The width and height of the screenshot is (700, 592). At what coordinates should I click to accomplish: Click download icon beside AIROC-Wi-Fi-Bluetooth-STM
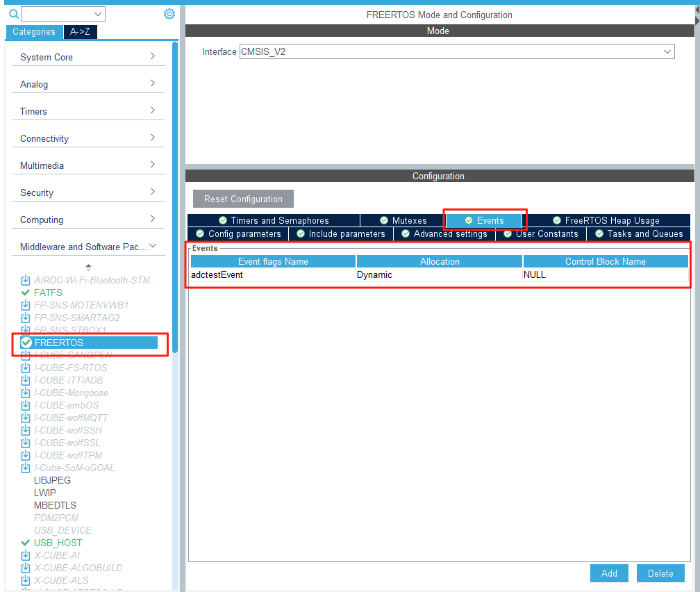point(26,281)
